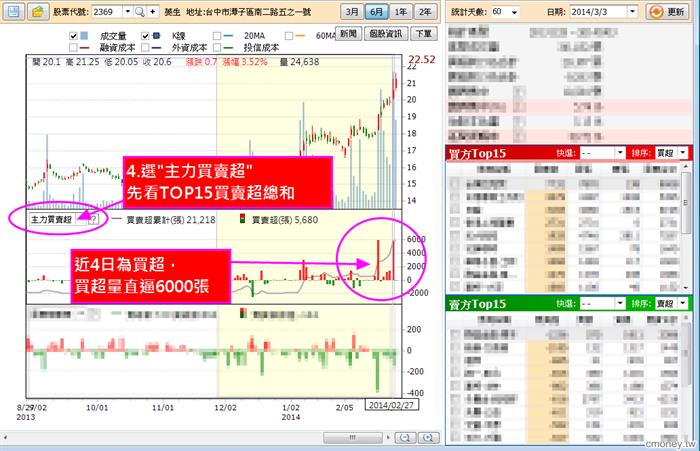
Task: Enable the 20MA checkbox
Action: [x=217, y=36]
